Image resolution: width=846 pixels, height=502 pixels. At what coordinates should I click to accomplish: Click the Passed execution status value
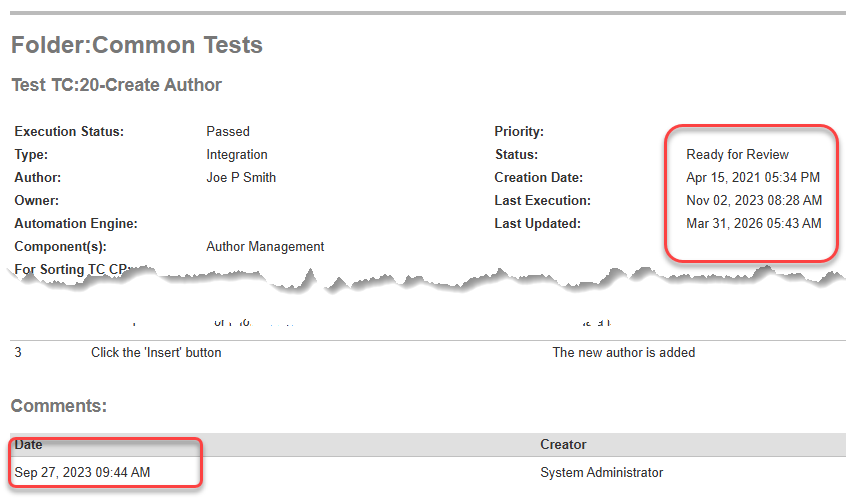228,132
